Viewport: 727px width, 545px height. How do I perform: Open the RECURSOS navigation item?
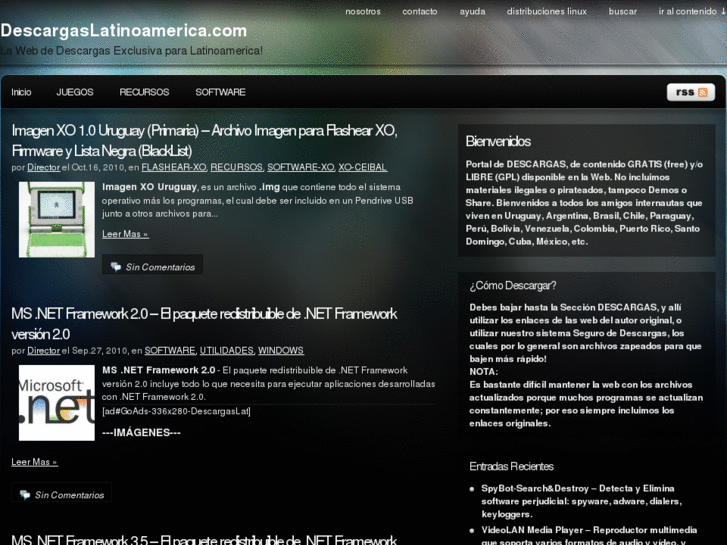[x=144, y=92]
